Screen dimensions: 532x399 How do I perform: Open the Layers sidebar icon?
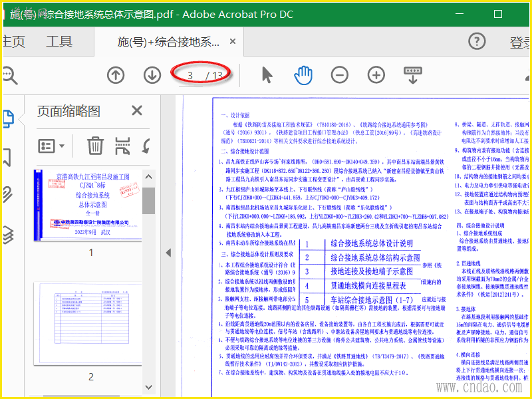[x=8, y=235]
